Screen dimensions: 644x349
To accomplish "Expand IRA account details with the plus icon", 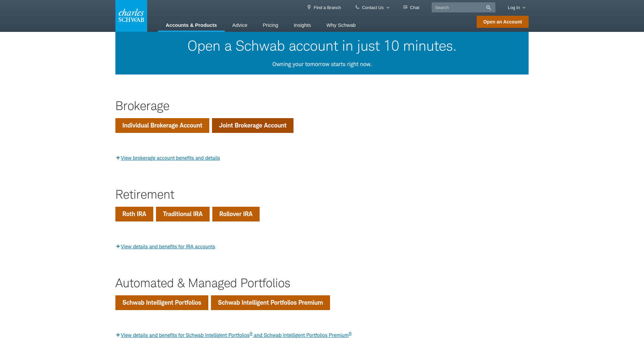I will (x=118, y=246).
